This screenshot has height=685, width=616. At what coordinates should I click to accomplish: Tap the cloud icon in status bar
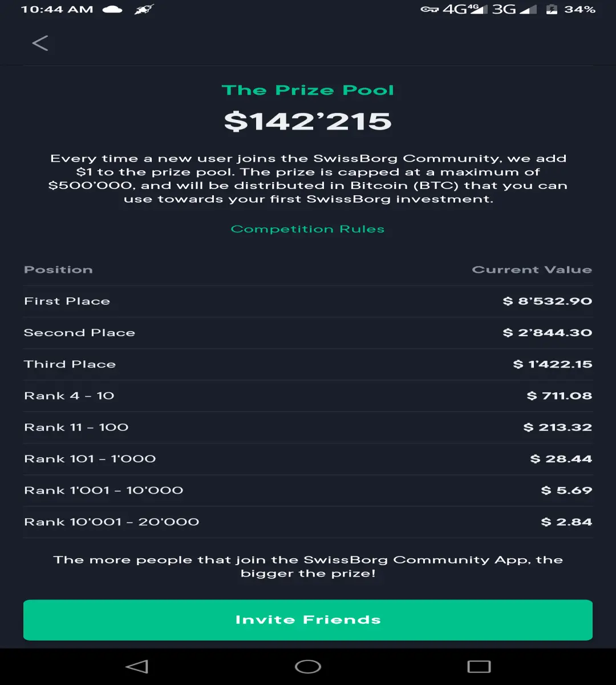click(112, 9)
